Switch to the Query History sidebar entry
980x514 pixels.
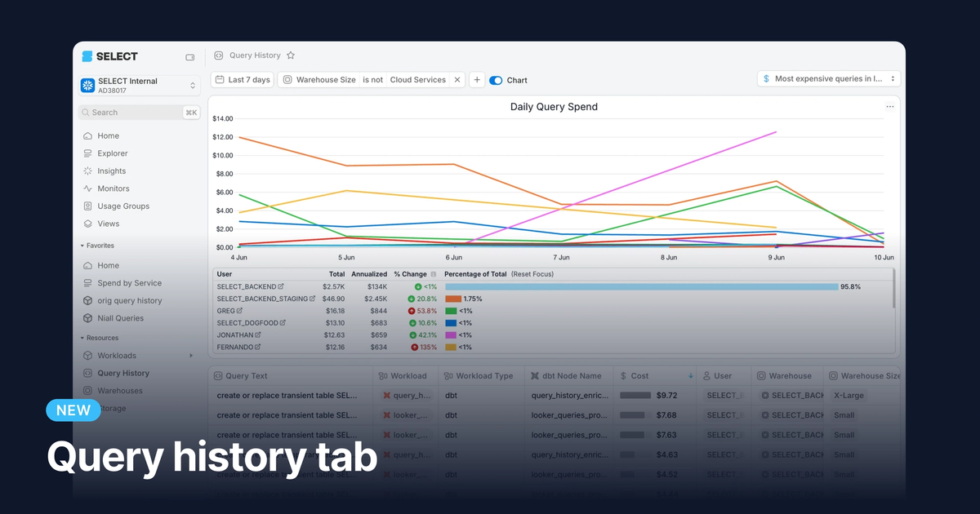[x=87, y=373]
